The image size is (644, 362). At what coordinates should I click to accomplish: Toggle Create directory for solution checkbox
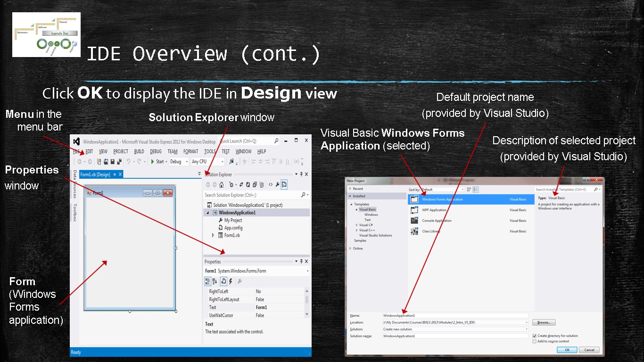[x=534, y=336]
